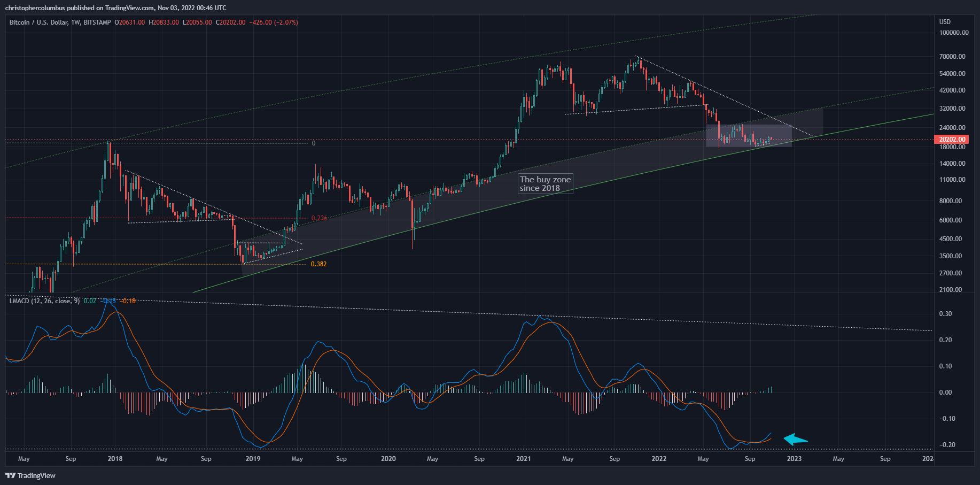Click the TradingView text link at bottom
980x485 pixels.
36,476
